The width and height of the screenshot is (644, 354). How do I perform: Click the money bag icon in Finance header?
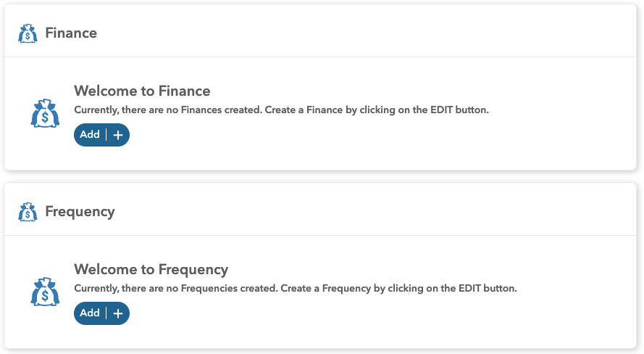pos(28,33)
